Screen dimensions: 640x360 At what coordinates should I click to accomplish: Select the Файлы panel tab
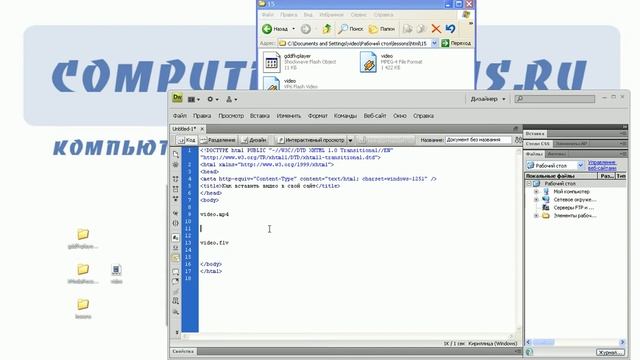[x=534, y=154]
